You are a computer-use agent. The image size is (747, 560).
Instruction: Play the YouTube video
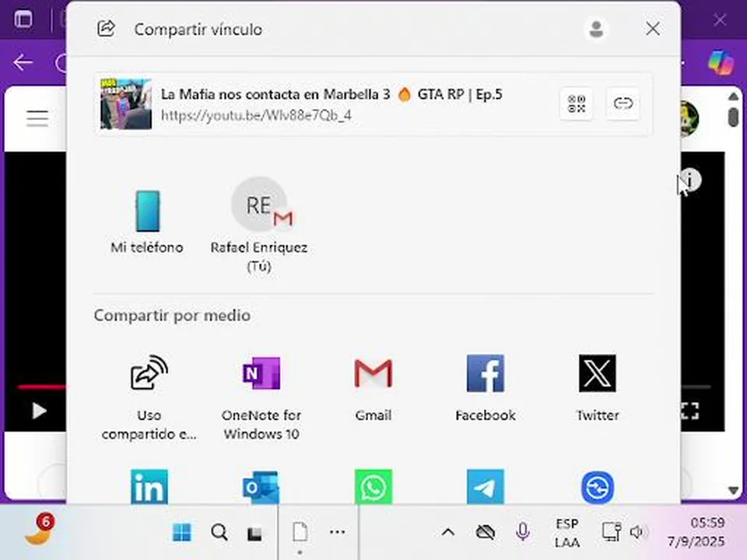[x=39, y=411]
